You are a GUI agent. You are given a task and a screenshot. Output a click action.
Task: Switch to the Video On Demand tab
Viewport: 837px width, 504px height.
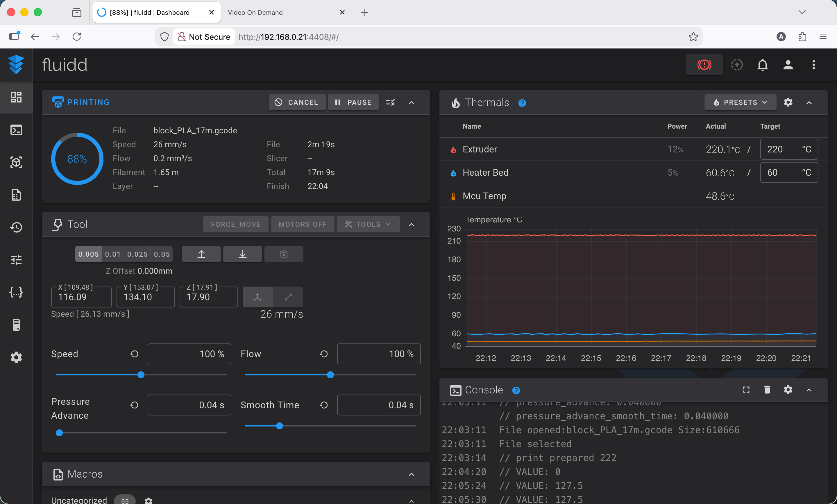pos(255,12)
